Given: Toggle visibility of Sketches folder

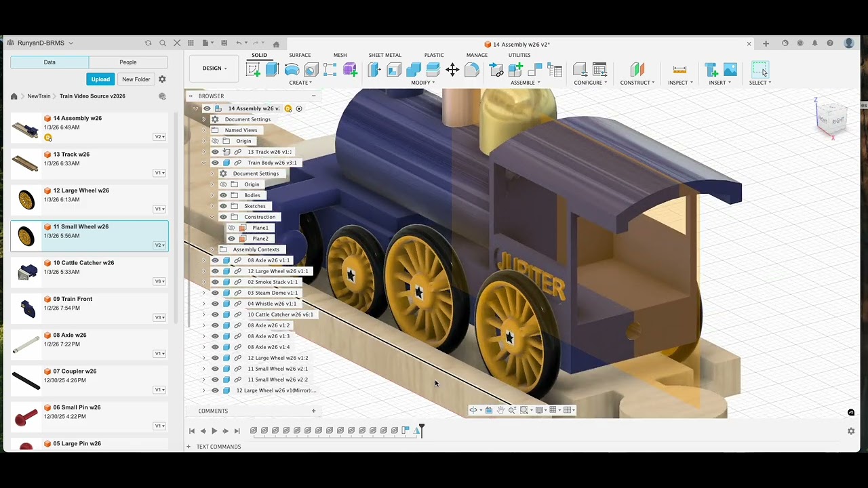Looking at the screenshot, I should click(x=223, y=206).
